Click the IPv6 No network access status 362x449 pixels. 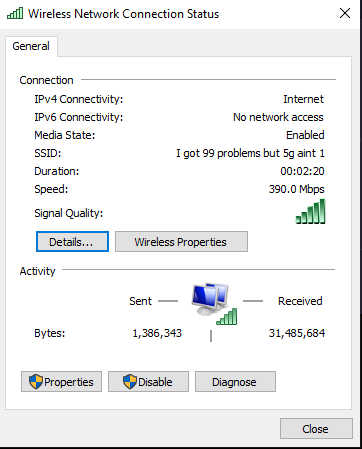tap(278, 117)
